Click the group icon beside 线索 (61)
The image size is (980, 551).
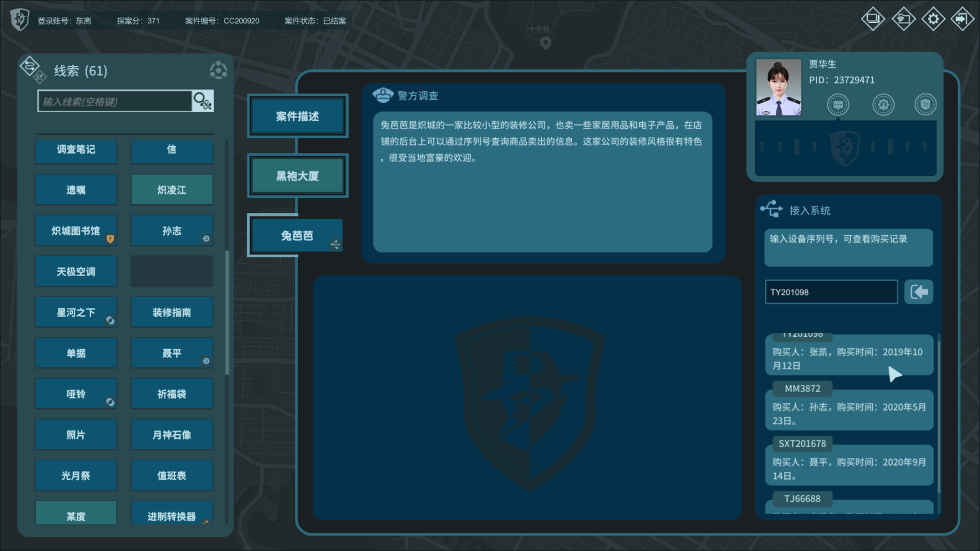pos(218,70)
